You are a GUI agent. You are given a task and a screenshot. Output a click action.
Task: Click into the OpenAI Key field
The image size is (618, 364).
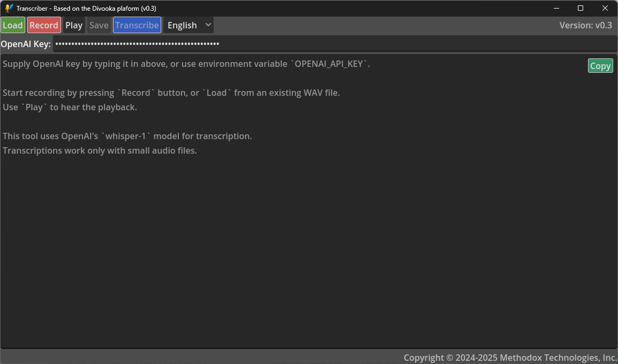[335, 44]
